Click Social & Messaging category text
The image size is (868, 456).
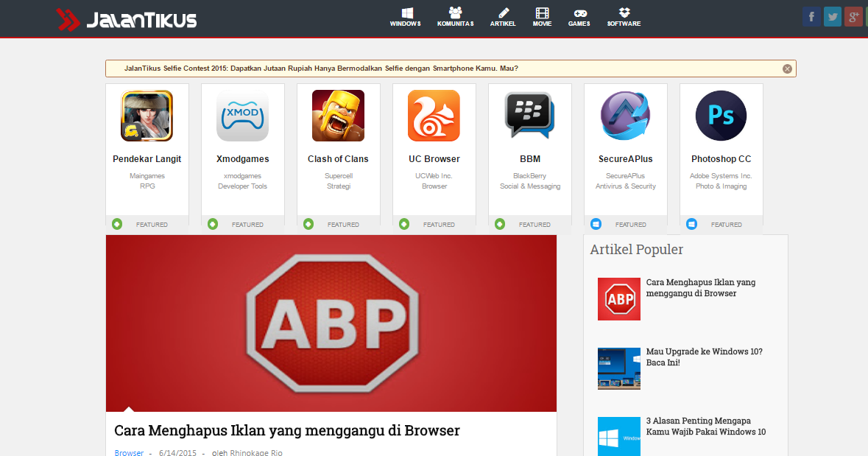coord(530,186)
